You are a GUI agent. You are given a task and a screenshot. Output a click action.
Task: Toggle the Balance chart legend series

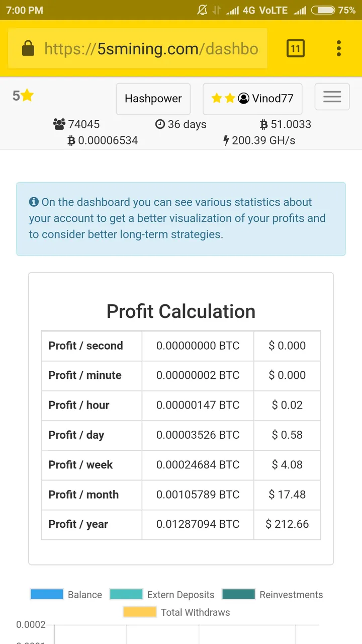click(x=66, y=594)
